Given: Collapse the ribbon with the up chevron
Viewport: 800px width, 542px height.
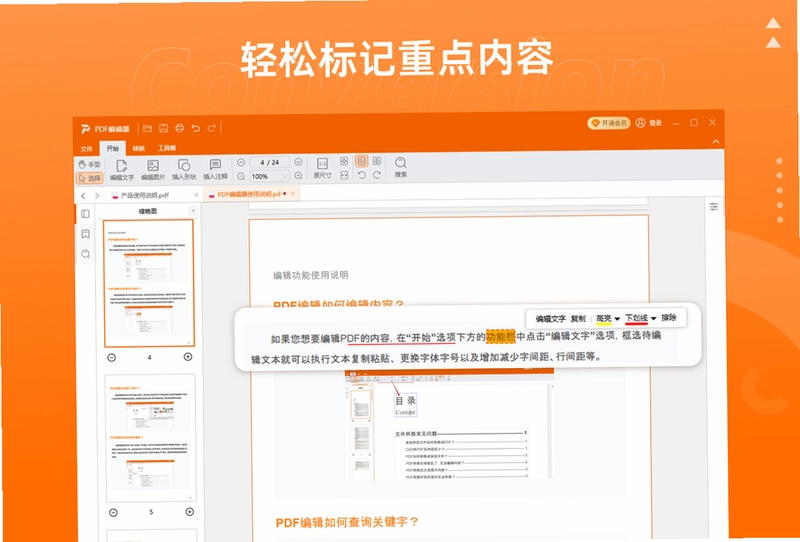Looking at the screenshot, I should coord(716,141).
